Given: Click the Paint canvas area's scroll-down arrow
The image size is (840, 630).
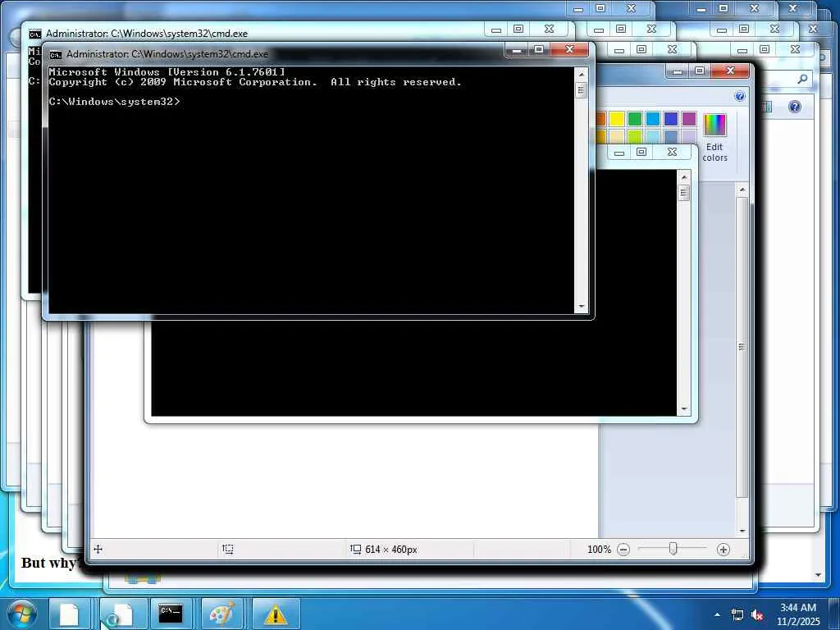Looking at the screenshot, I should point(742,531).
